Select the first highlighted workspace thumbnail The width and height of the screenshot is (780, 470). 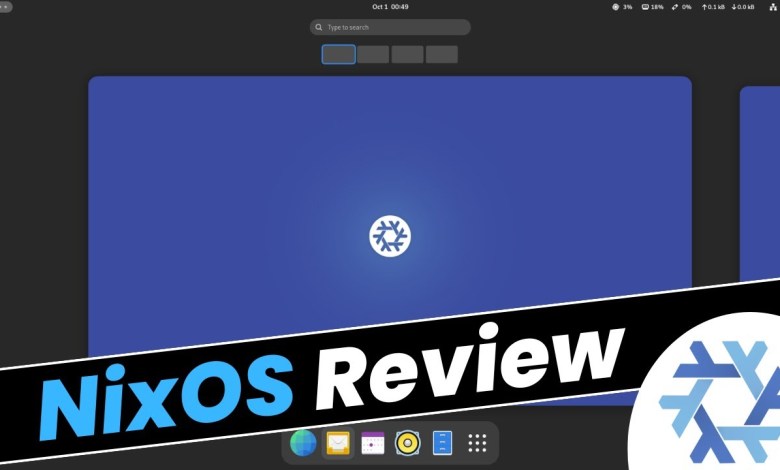point(338,54)
